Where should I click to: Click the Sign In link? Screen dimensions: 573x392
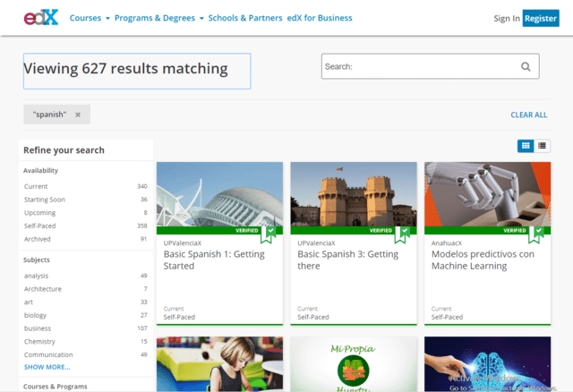point(506,18)
